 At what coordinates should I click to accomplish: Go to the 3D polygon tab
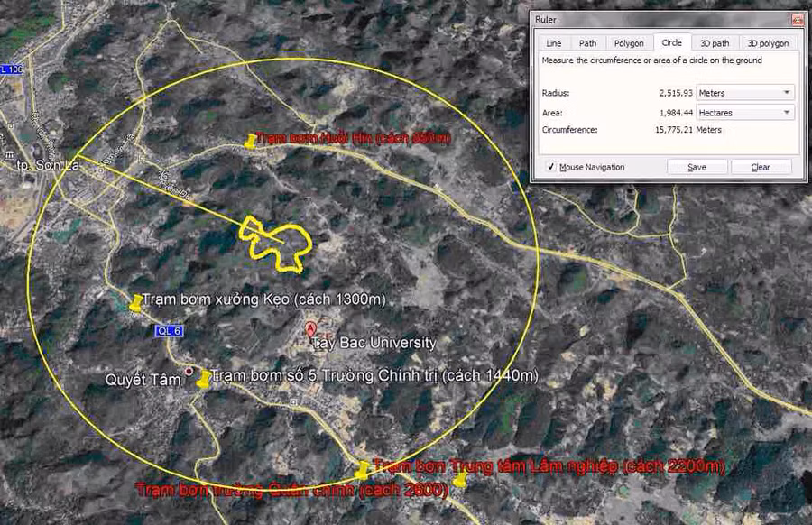tap(767, 43)
